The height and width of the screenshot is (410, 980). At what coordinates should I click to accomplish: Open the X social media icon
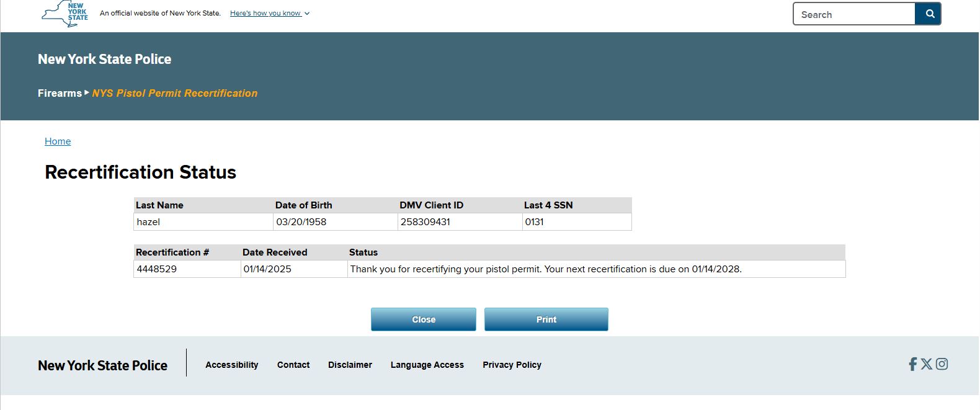click(x=927, y=364)
